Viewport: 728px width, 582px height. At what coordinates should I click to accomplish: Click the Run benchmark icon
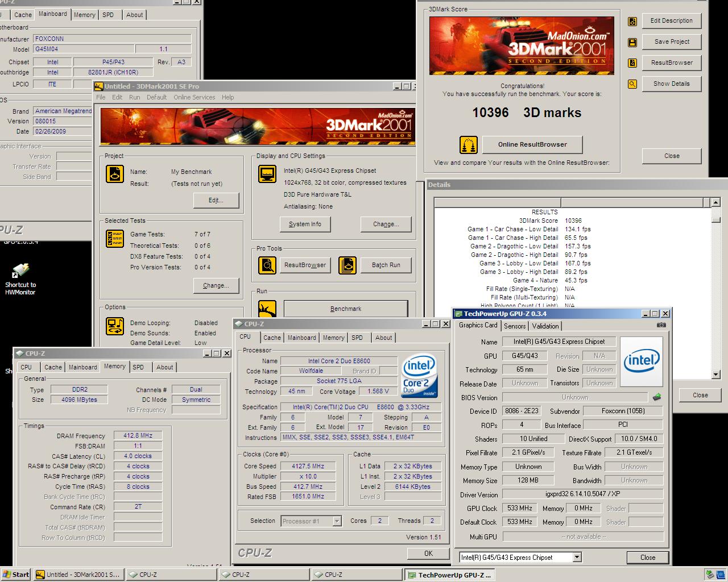click(267, 309)
